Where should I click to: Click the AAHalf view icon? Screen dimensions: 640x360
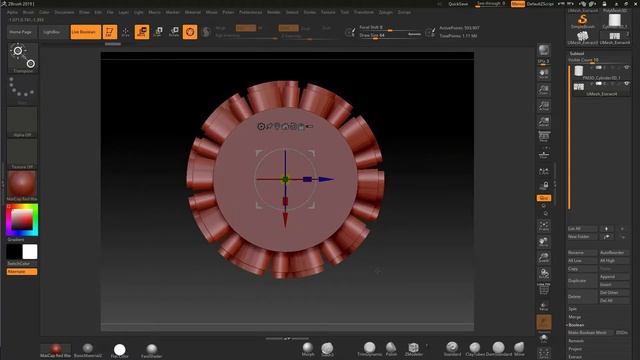[x=544, y=122]
